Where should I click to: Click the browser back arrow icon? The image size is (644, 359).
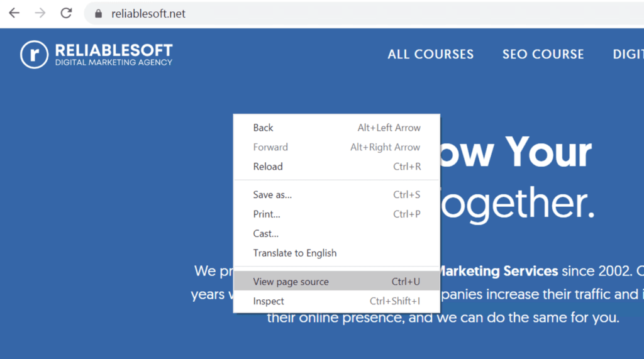coord(14,13)
